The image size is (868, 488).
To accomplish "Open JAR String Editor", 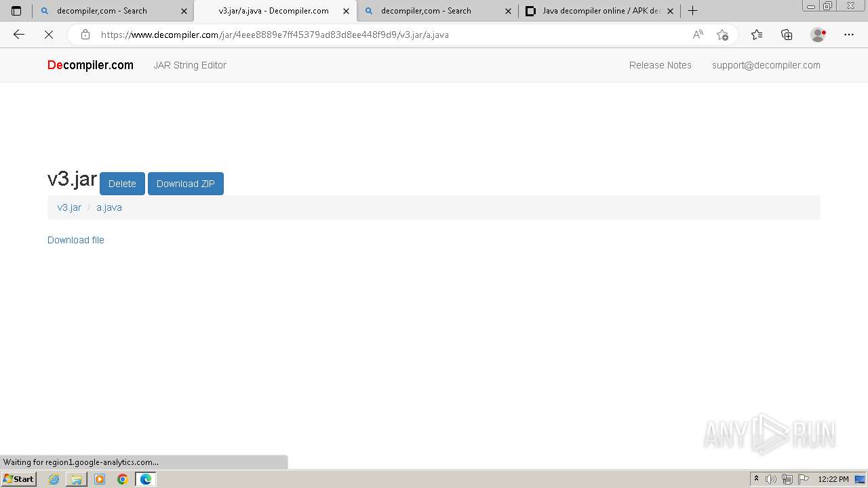I will pyautogui.click(x=190, y=65).
